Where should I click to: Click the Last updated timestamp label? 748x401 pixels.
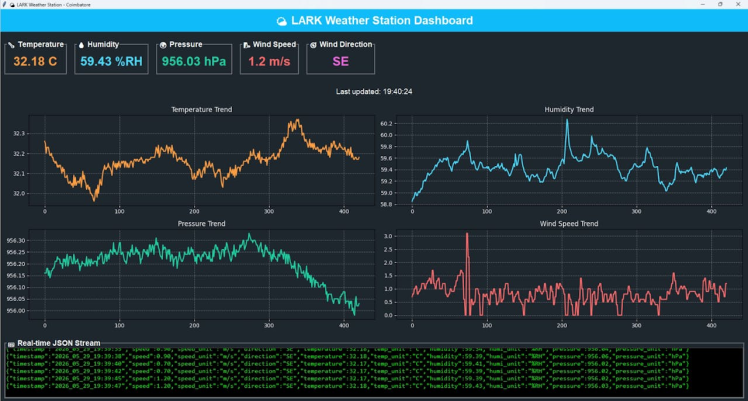coord(374,92)
